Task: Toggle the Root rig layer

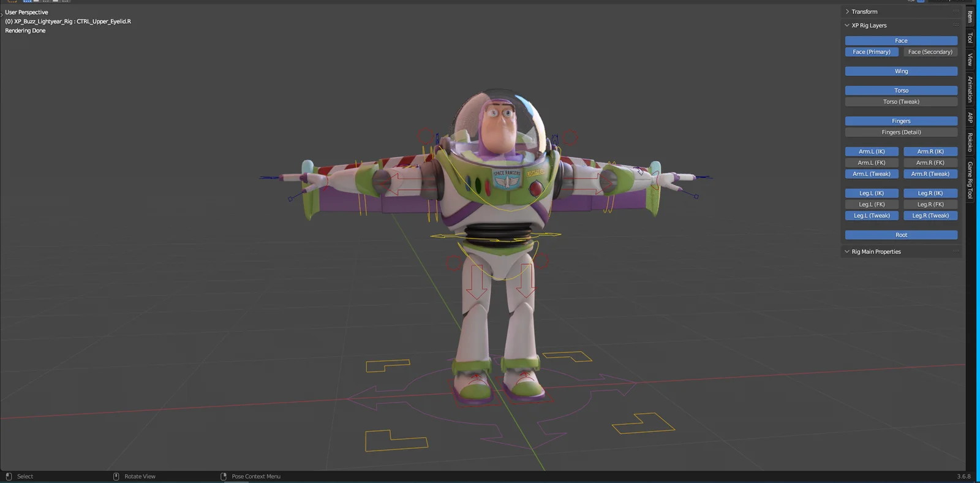Action: 901,235
